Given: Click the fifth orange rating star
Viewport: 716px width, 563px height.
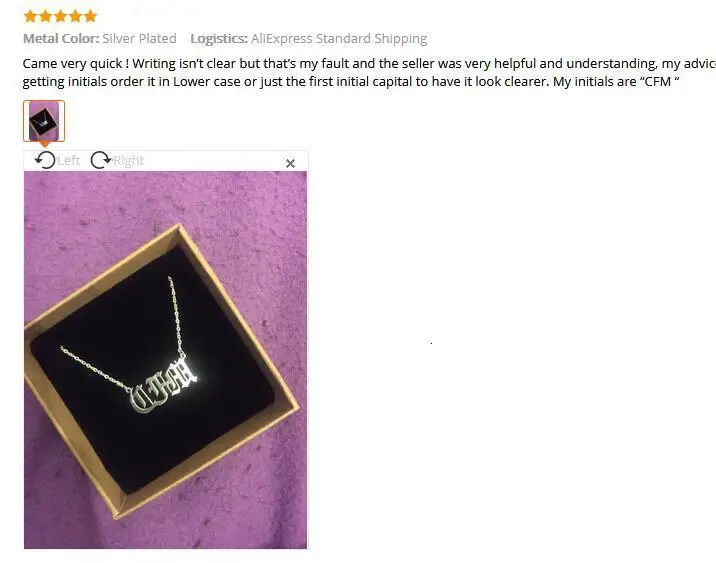Looking at the screenshot, I should point(90,16).
